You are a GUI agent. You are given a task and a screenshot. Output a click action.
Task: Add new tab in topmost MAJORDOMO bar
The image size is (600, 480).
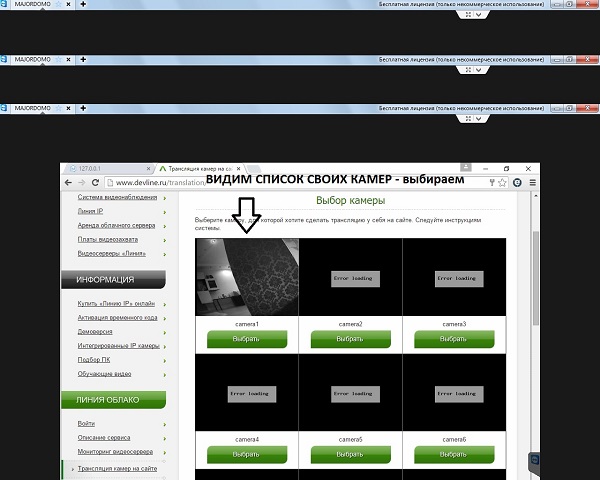click(x=83, y=4)
